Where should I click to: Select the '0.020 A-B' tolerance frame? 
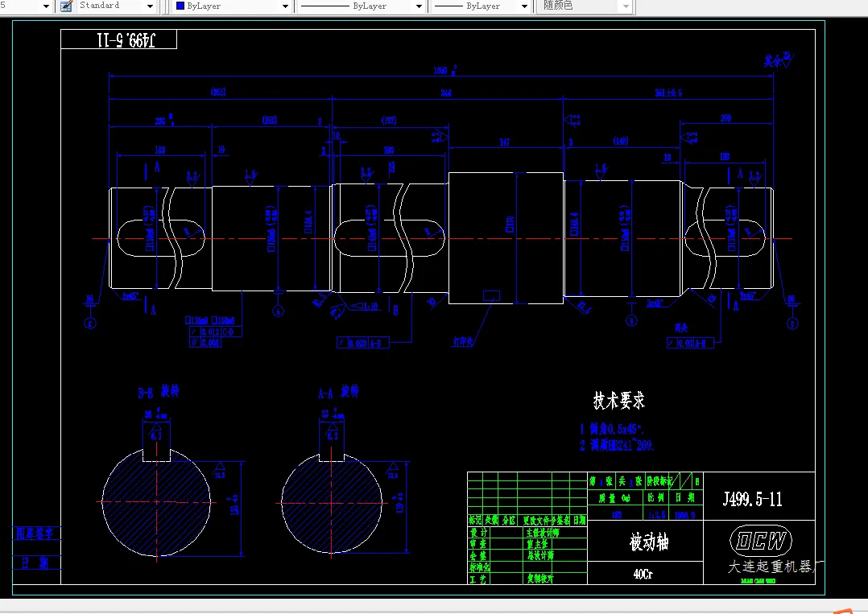(362, 343)
